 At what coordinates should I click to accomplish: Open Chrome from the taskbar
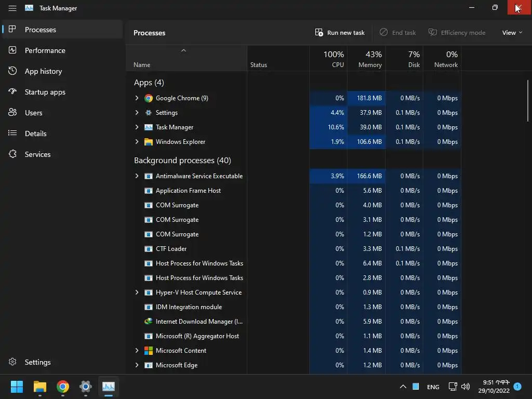(63, 387)
